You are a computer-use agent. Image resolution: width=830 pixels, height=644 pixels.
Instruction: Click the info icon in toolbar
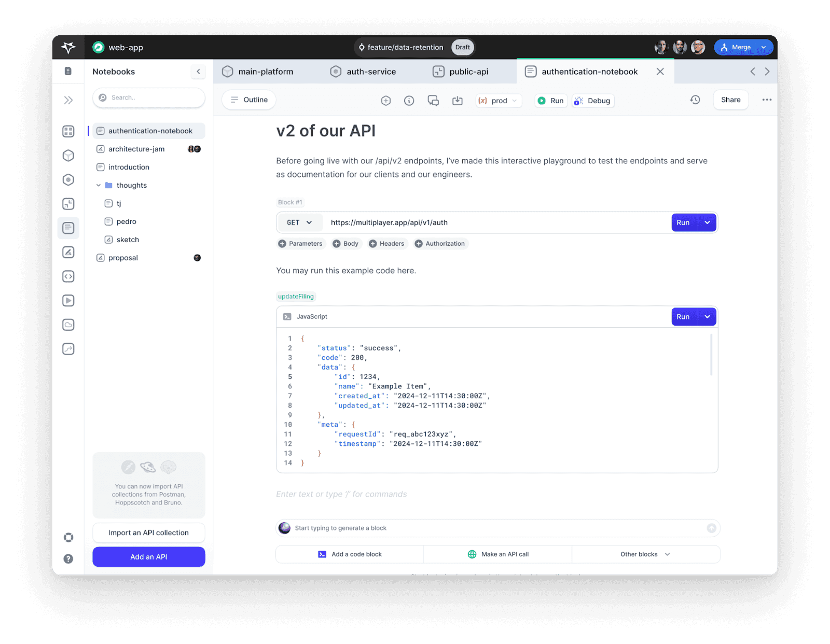[409, 101]
